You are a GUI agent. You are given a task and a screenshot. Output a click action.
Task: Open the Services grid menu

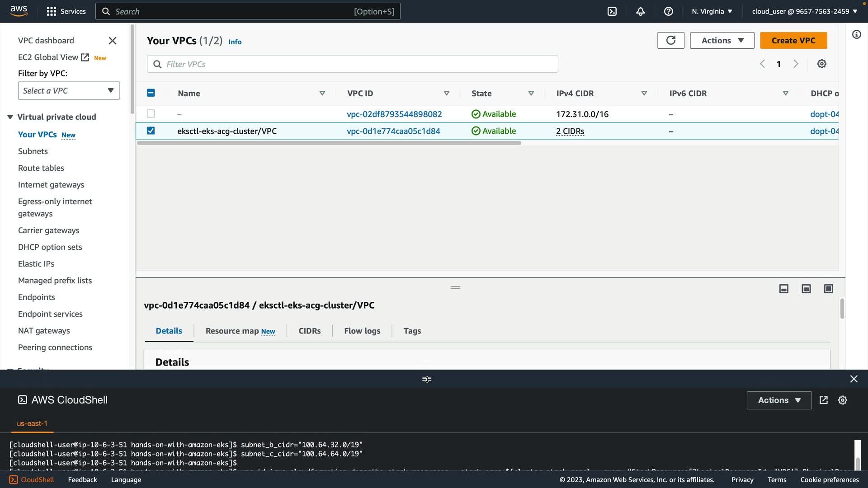tap(52, 11)
